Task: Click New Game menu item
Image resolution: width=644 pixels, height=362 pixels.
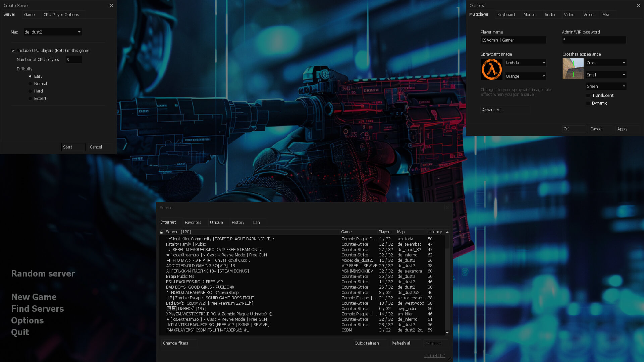Action: 34,297
